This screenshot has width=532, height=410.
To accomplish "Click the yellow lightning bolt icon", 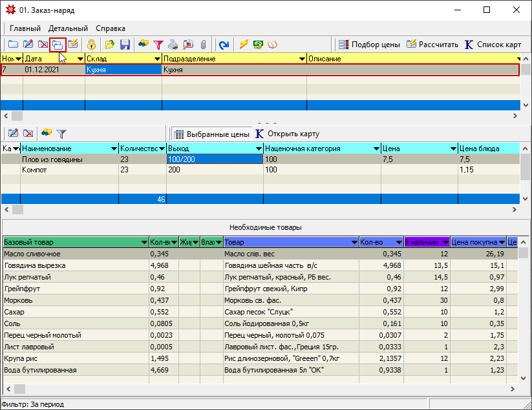I will coord(244,45).
